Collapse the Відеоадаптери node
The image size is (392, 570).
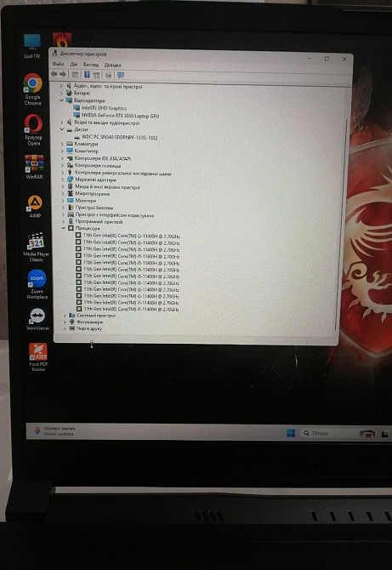61,100
